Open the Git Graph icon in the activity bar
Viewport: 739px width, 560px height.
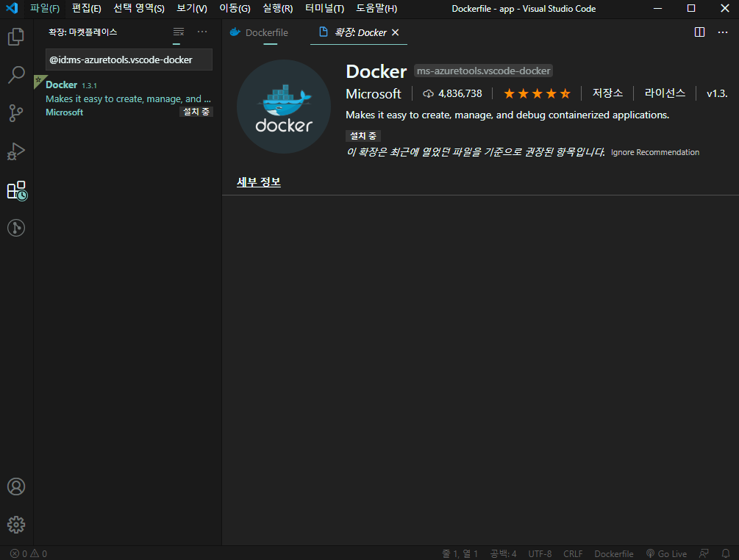tap(16, 228)
